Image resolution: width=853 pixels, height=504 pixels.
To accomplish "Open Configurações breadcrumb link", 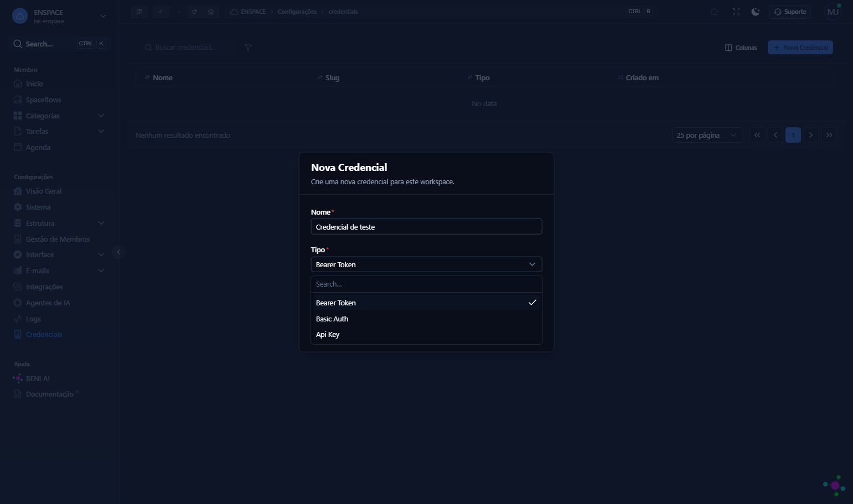I will click(297, 12).
